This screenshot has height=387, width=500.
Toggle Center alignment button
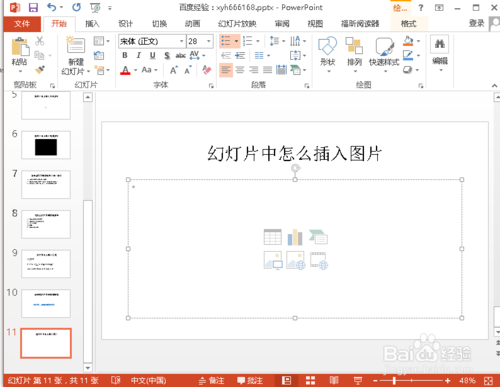(x=240, y=70)
